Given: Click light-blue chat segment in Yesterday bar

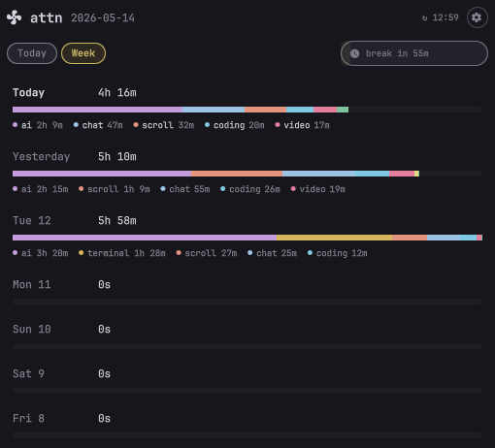Looking at the screenshot, I should [x=319, y=174].
